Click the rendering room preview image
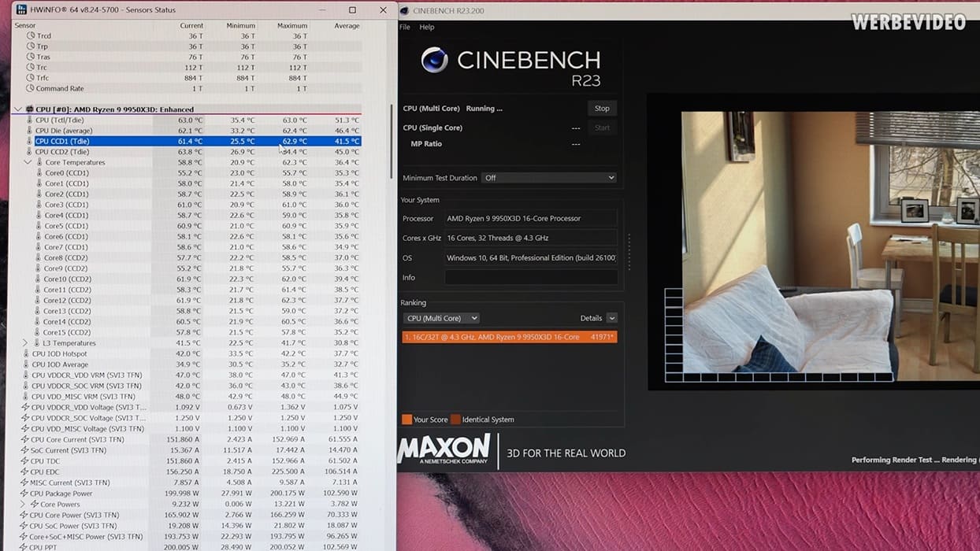 (830, 247)
